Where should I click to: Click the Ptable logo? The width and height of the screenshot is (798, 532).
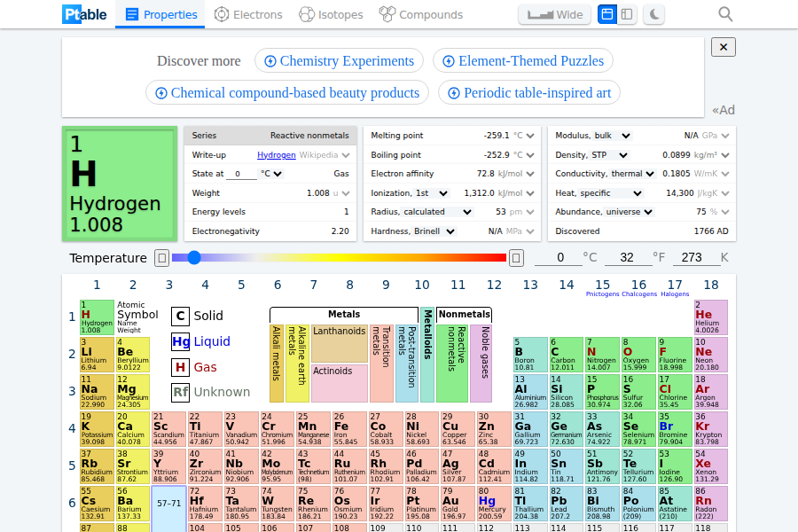84,14
